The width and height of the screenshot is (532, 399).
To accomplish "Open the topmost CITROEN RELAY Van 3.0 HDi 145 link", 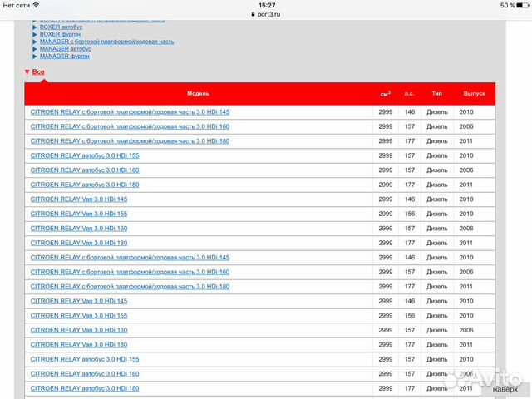I will coord(79,199).
